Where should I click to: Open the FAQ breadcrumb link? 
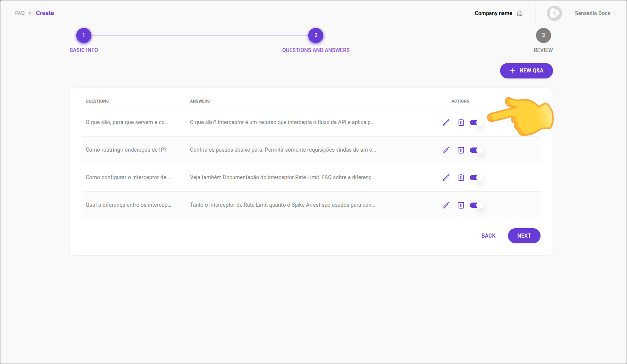(20, 13)
